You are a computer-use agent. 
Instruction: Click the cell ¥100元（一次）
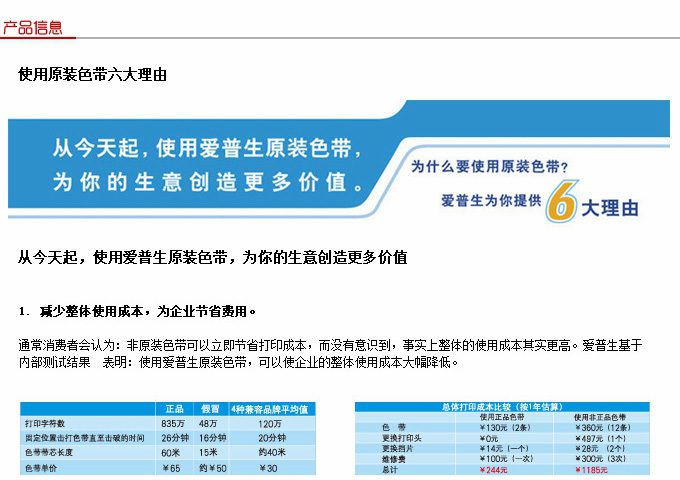pos(507,459)
